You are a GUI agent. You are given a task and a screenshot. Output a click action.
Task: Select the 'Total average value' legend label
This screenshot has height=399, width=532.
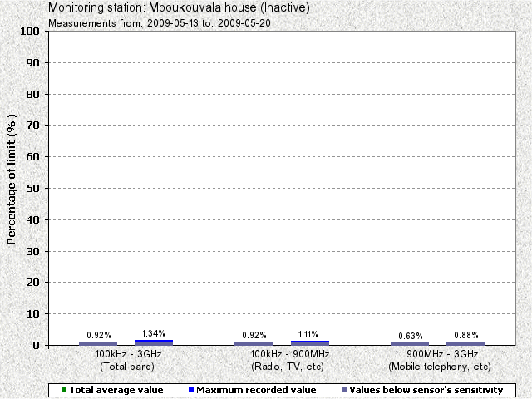[116, 390]
